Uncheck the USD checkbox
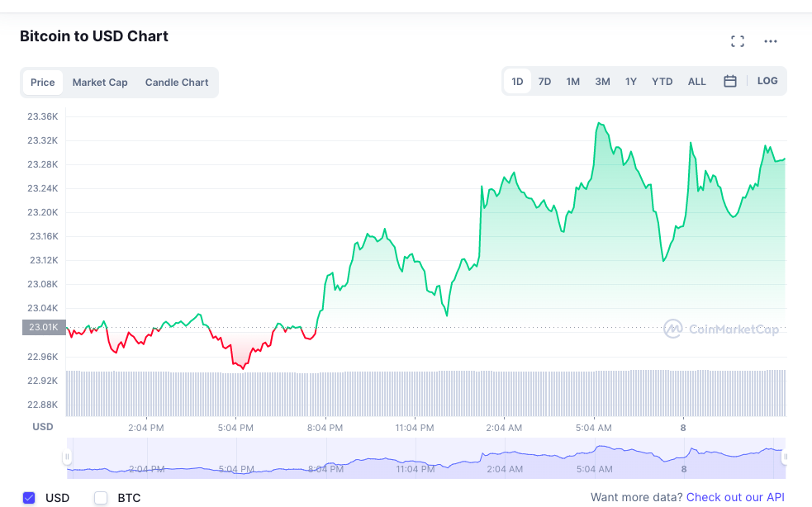Screen dimensions: 812x507 tap(29, 498)
